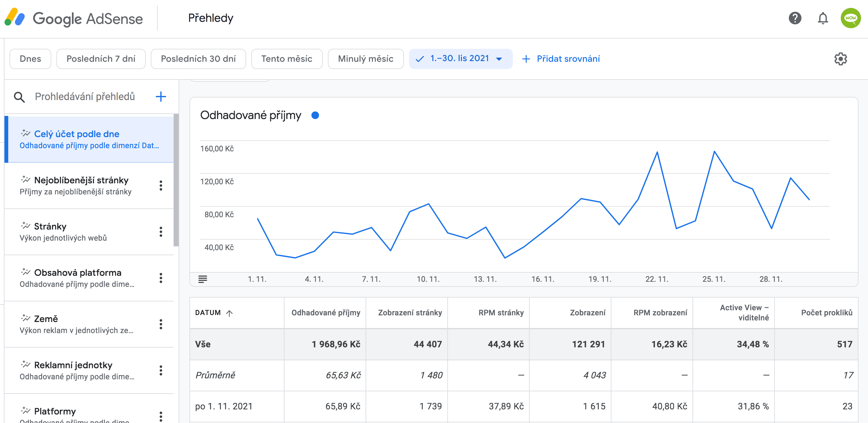Viewport: 868px width, 423px height.
Task: Click the plus icon of Přidat srovnání
Action: [x=526, y=59]
